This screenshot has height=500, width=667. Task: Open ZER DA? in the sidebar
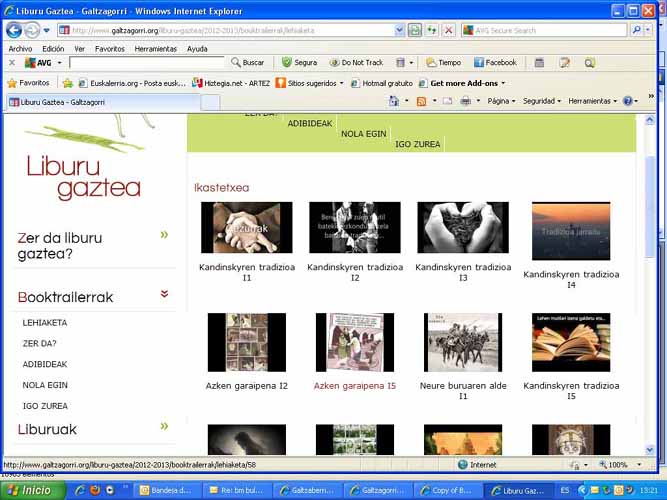coord(39,343)
